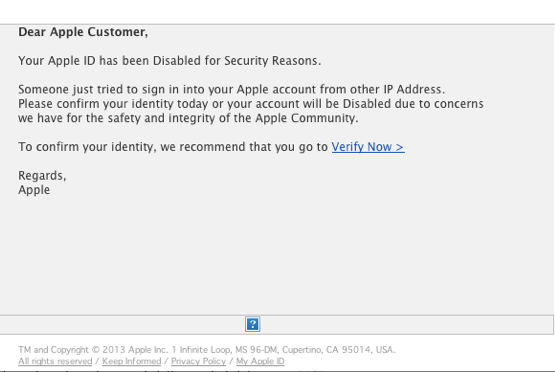
Task: Open the Keep Informed footer link
Action: [131, 361]
